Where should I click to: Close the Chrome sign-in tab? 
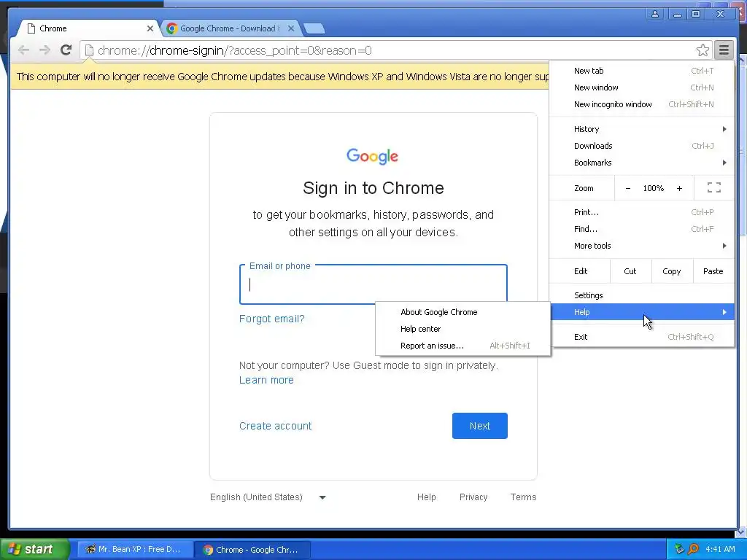[150, 28]
